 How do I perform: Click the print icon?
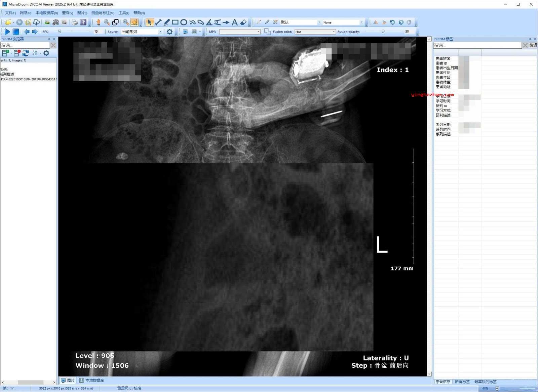[75, 23]
